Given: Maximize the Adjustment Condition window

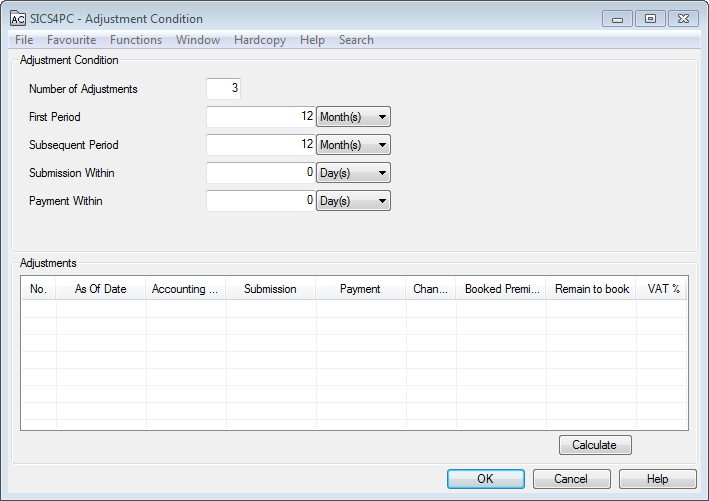Looking at the screenshot, I should click(x=650, y=18).
